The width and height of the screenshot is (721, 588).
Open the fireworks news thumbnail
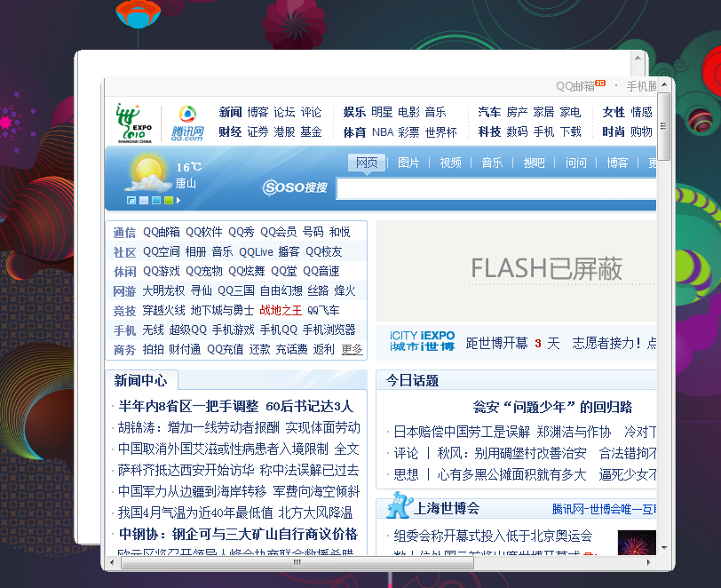coord(637,543)
